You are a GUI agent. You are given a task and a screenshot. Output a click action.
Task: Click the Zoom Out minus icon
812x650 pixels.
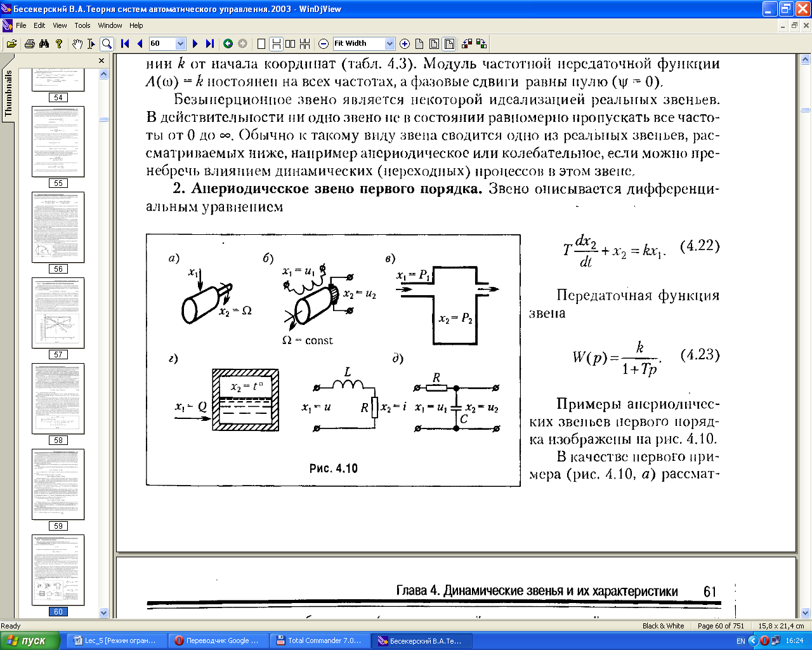click(x=323, y=44)
